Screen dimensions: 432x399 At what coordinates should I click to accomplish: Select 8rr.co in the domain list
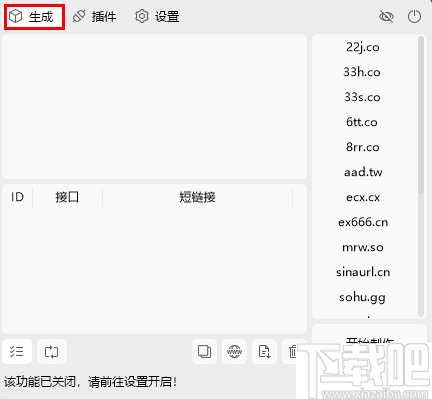(x=363, y=147)
